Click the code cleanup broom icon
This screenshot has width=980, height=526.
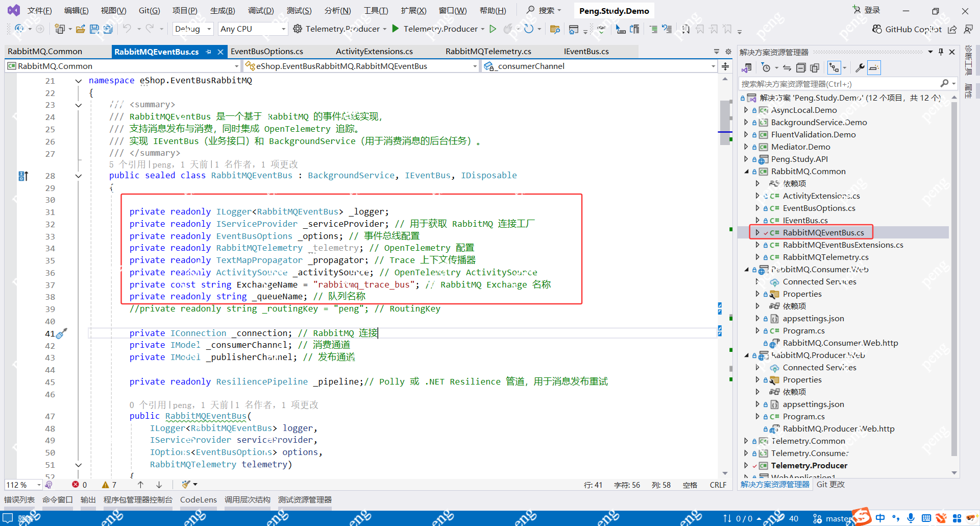coord(187,484)
